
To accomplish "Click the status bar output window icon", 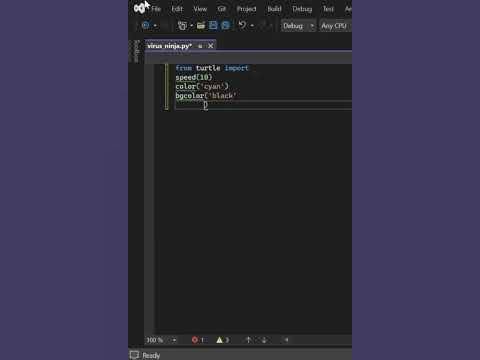I will coord(134,355).
